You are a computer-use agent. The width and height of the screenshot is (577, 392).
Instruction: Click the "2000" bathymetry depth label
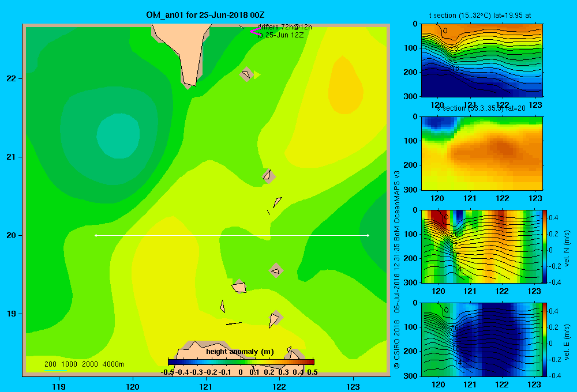click(90, 364)
